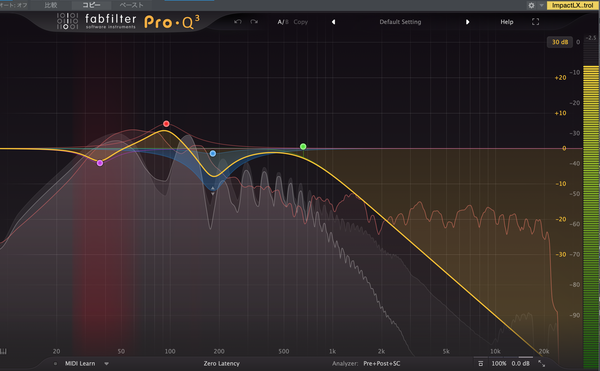Click the -30 dB yellow scale label
This screenshot has height=371, width=600.
561,254
